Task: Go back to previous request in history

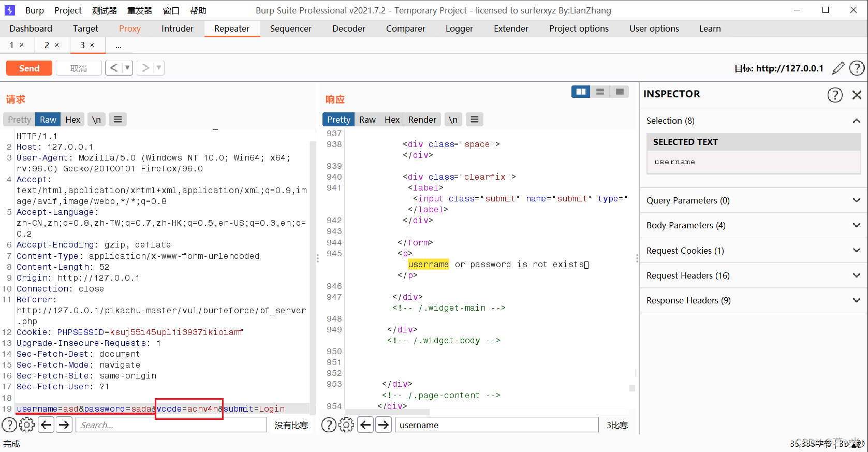Action: [x=114, y=68]
